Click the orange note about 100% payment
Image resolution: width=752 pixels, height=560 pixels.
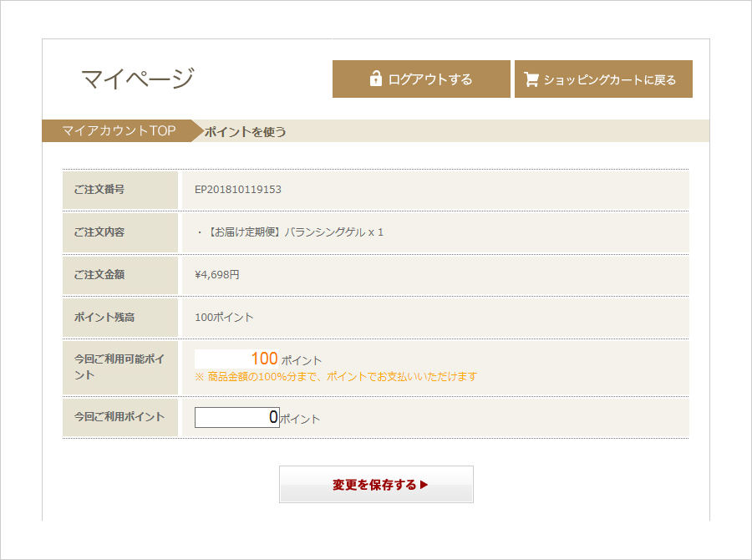[x=336, y=377]
